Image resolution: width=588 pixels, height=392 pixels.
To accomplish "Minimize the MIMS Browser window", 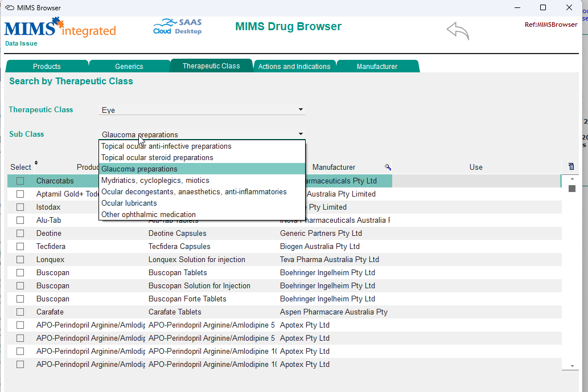I will point(517,7).
